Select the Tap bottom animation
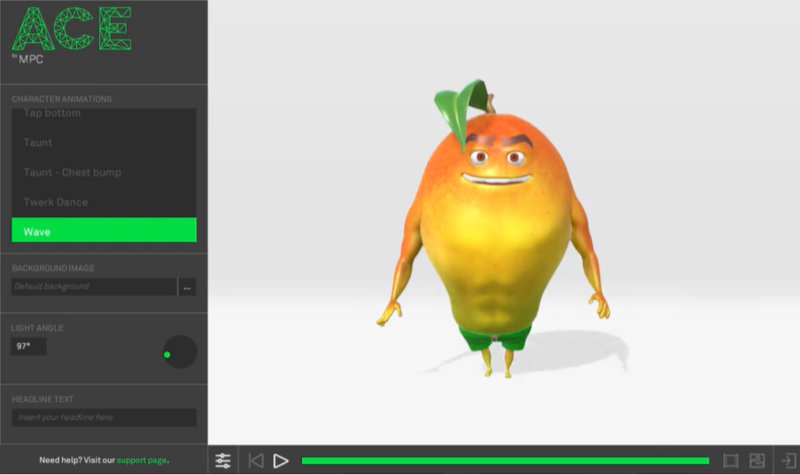Viewport: 800px width, 474px height. point(104,114)
